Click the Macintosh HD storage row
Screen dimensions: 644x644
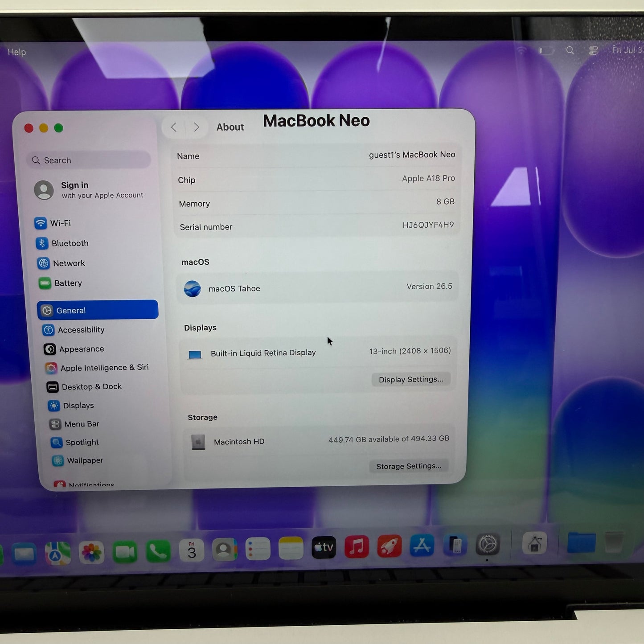[318, 441]
